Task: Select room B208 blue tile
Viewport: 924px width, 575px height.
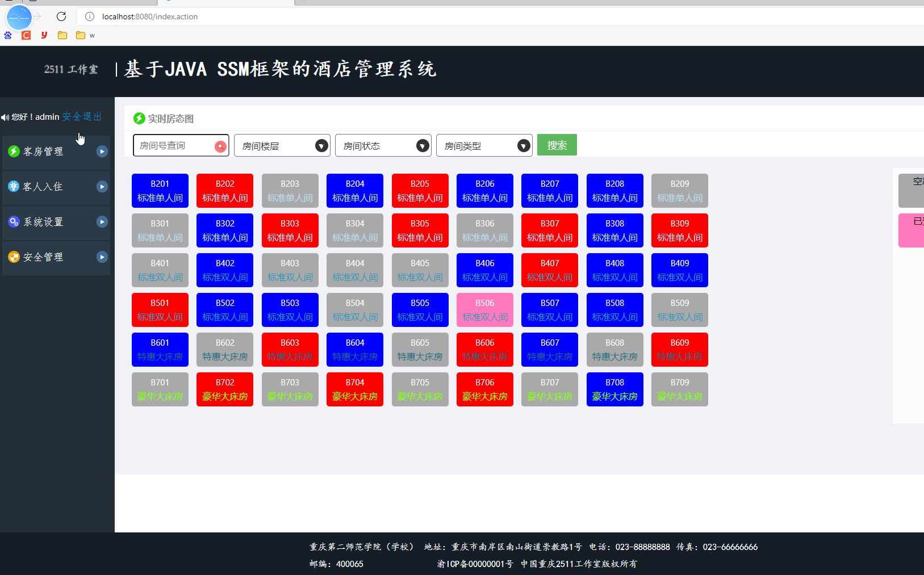Action: 615,191
